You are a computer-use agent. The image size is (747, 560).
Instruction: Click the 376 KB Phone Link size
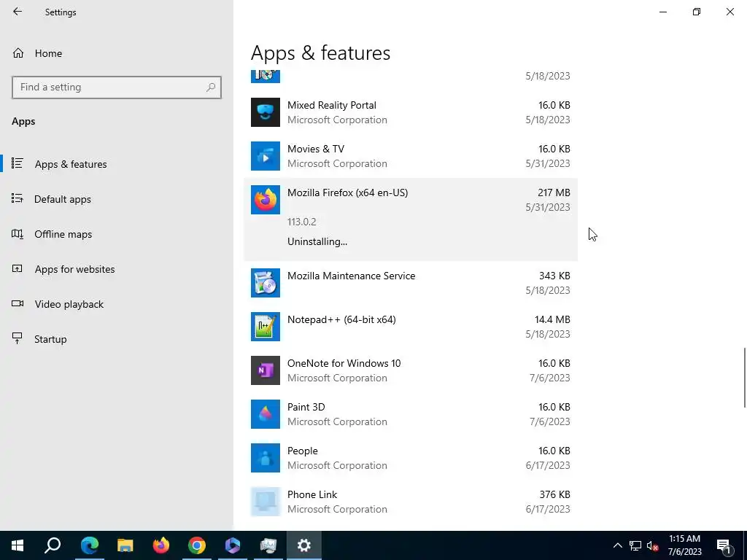[554, 495]
